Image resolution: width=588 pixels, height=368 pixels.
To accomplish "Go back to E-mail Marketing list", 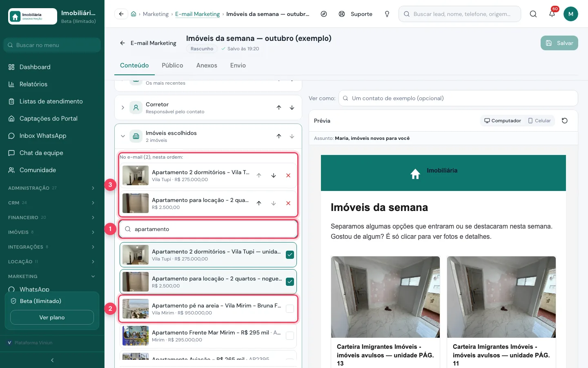I will coord(148,43).
